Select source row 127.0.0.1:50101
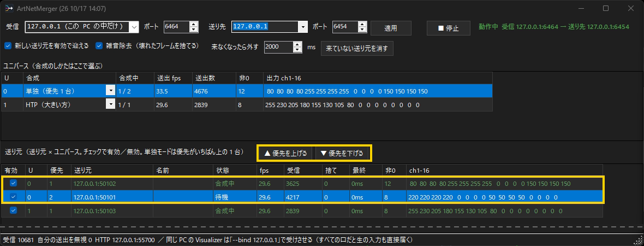The height and width of the screenshot is (246, 644). pos(302,197)
